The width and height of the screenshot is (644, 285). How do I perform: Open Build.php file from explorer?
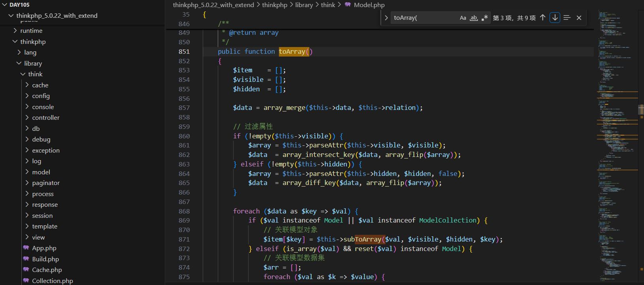(x=45, y=259)
